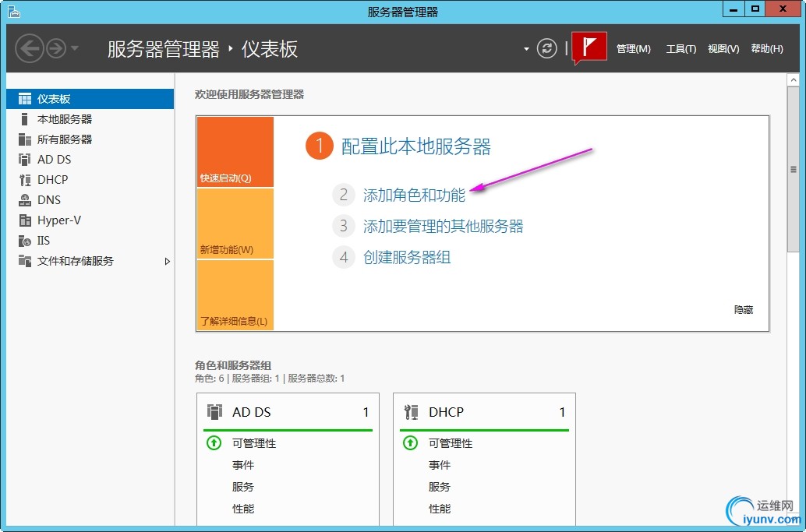This screenshot has width=806, height=532.
Task: Select 本地服务器 in the navigation pane
Action: click(90, 119)
